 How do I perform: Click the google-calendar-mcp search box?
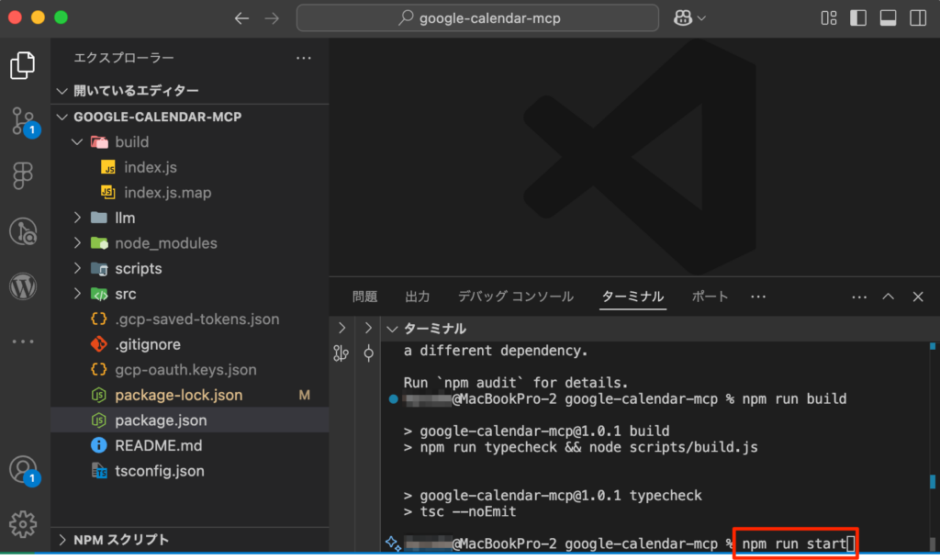pos(477,18)
